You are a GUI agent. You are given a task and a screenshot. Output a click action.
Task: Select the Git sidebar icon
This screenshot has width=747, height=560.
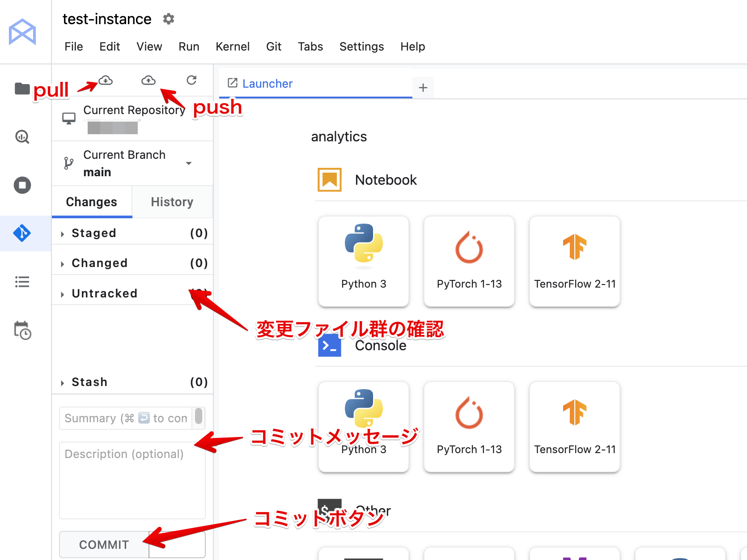tap(22, 233)
